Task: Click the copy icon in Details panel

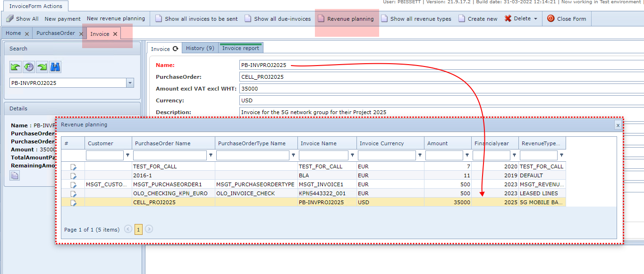Action: pyautogui.click(x=15, y=176)
